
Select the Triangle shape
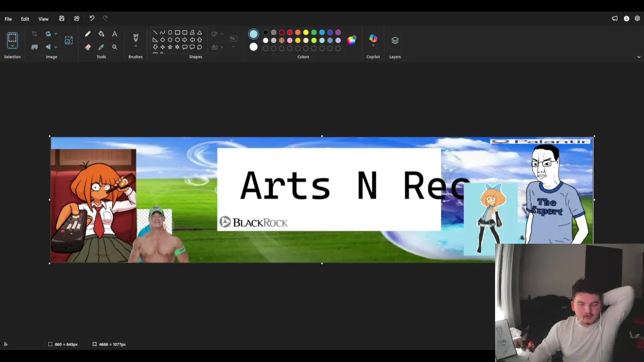pyautogui.click(x=199, y=33)
